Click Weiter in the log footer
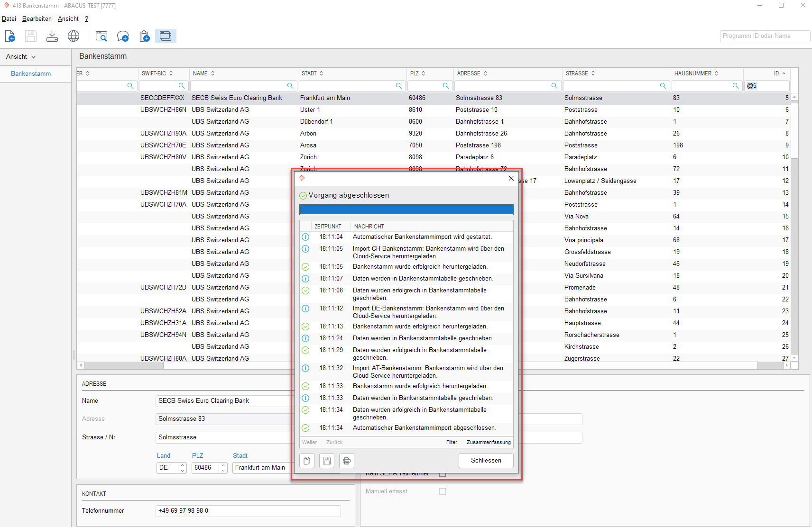This screenshot has width=812, height=527. tap(309, 442)
